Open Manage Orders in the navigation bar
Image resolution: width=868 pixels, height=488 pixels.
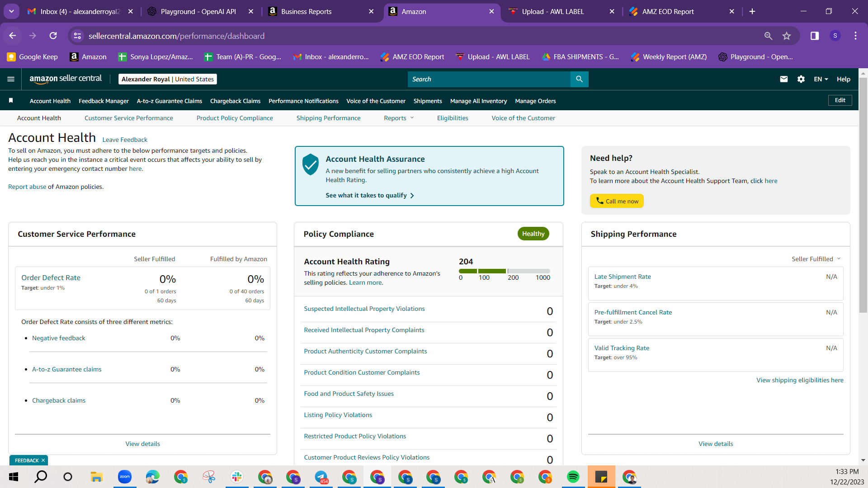click(x=535, y=101)
